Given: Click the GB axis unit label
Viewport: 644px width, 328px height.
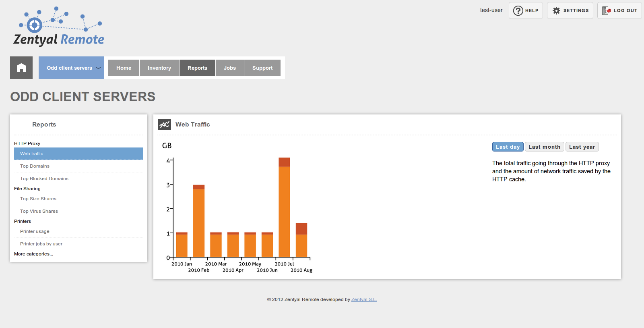Looking at the screenshot, I should (167, 146).
